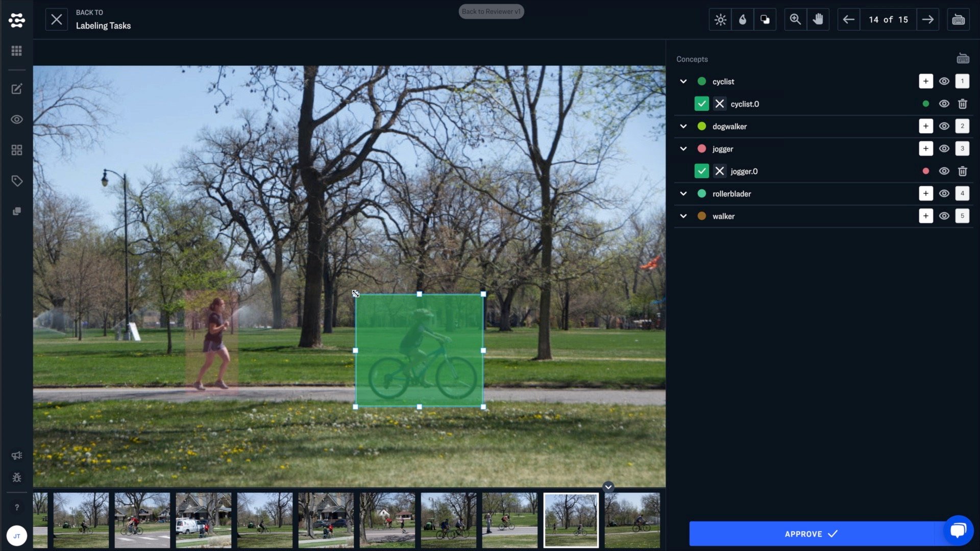Collapse the thumbnail strip with chevron
The width and height of the screenshot is (980, 551).
[608, 487]
